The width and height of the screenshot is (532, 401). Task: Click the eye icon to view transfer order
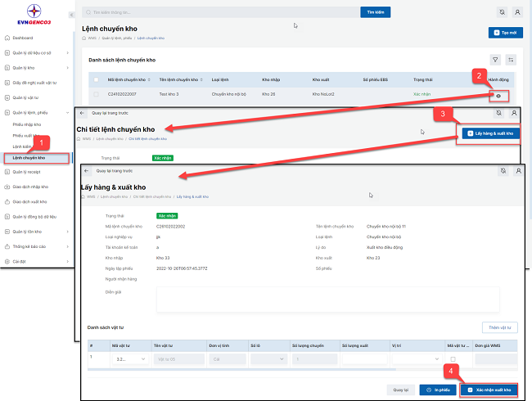(x=498, y=96)
